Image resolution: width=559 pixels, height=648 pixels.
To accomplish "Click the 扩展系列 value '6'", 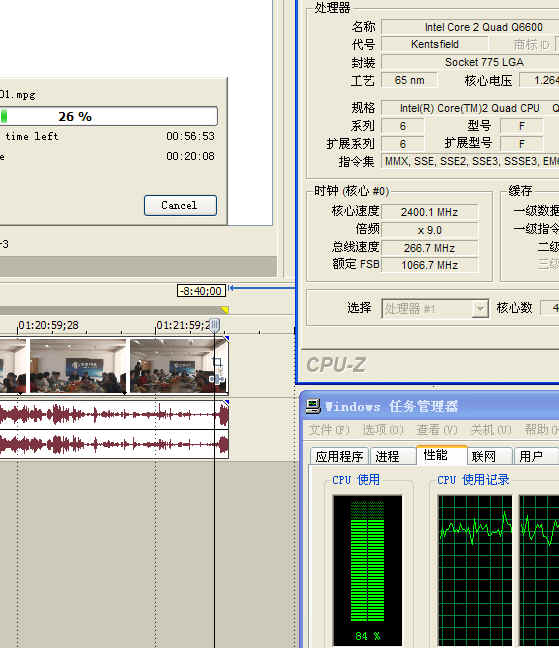I will click(x=403, y=144).
